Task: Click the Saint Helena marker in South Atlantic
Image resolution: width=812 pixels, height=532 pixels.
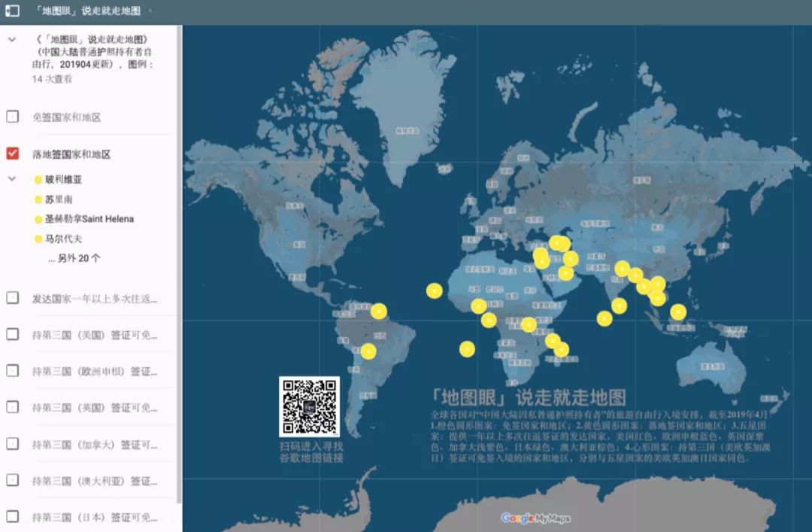Action: [467, 349]
